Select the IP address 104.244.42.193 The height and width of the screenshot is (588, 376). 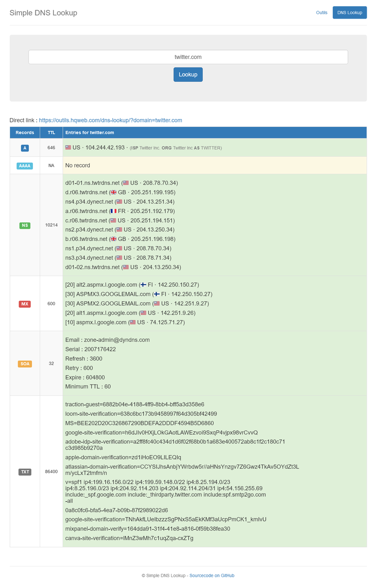pyautogui.click(x=105, y=147)
